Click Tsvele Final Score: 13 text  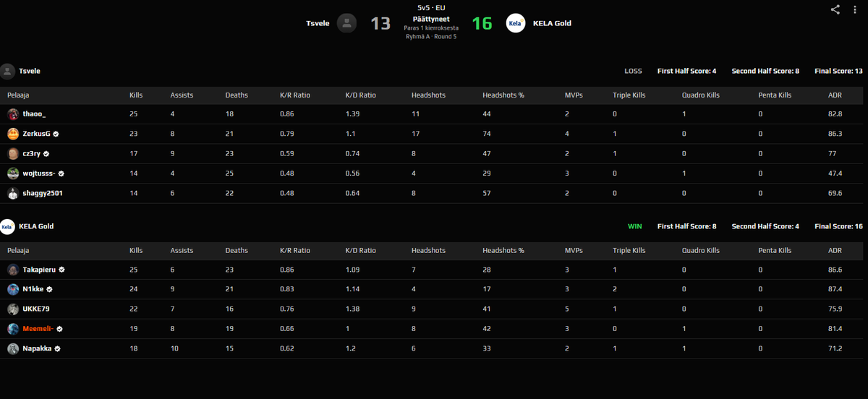(x=838, y=71)
